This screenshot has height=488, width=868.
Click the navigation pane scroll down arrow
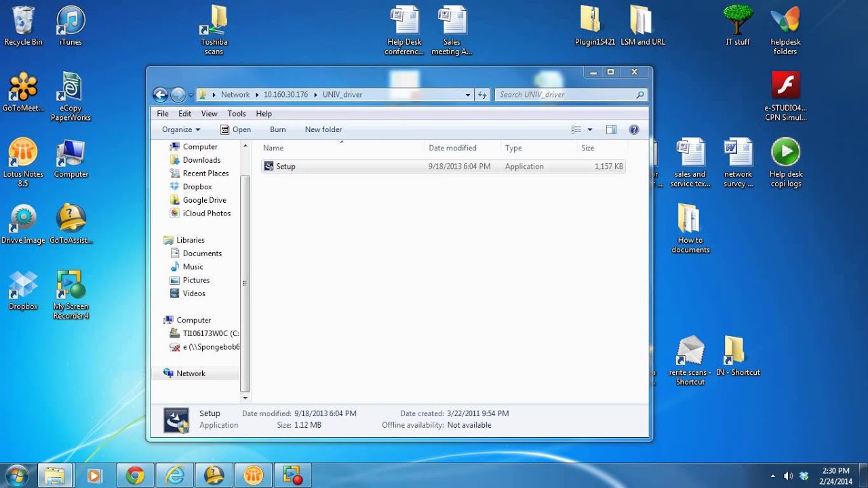(245, 399)
